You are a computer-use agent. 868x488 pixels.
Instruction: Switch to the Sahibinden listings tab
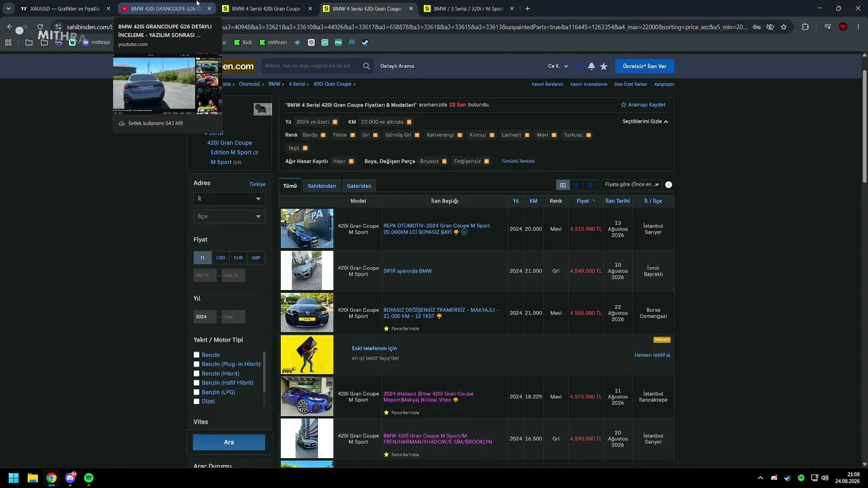(321, 186)
